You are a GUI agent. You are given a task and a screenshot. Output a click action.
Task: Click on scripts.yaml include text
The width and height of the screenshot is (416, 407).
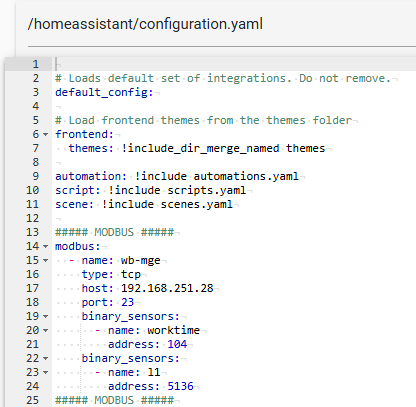coord(206,190)
